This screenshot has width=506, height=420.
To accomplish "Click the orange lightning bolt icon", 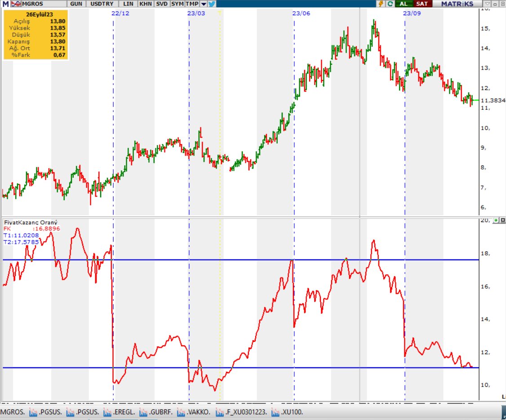I will [x=381, y=4].
